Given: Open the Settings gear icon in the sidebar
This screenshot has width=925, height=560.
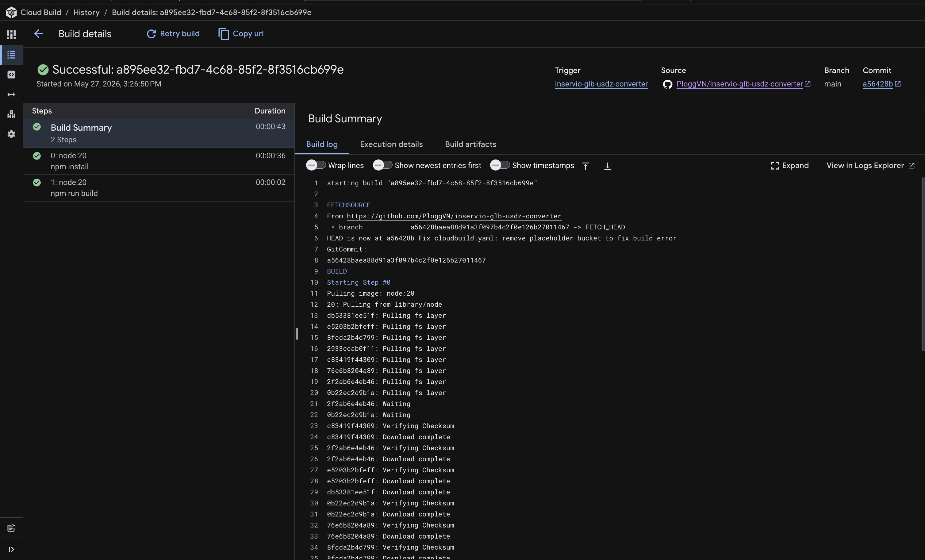Looking at the screenshot, I should 11,134.
